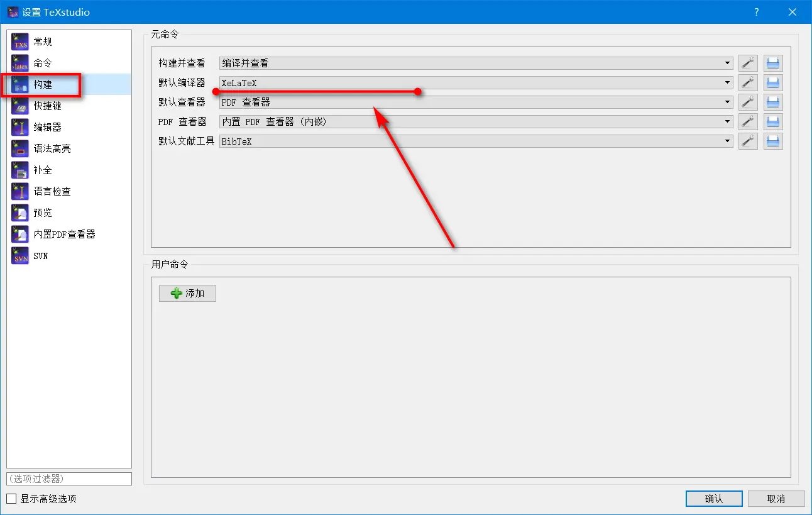Click the blue icon button for 默认文献工具

click(x=773, y=141)
